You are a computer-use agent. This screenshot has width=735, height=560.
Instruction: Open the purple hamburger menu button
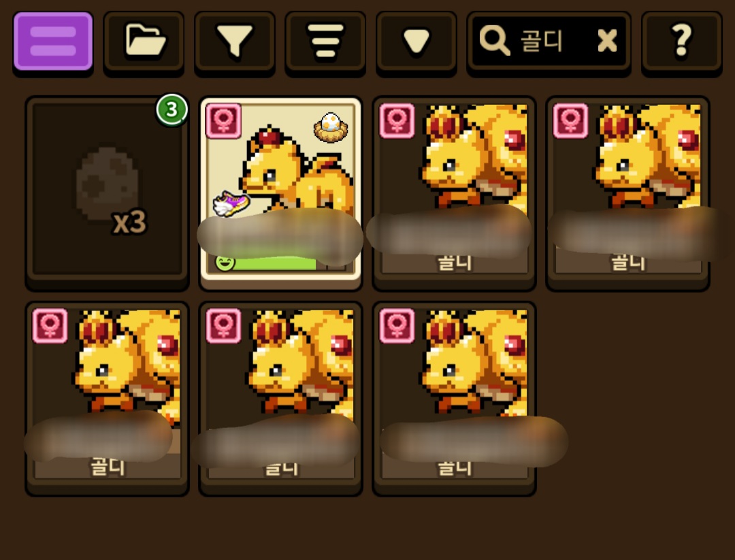pyautogui.click(x=53, y=42)
